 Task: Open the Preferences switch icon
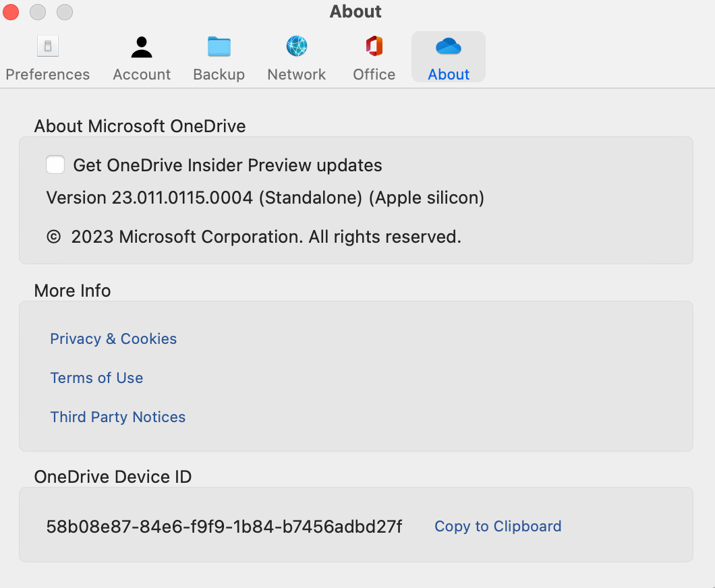pos(48,46)
